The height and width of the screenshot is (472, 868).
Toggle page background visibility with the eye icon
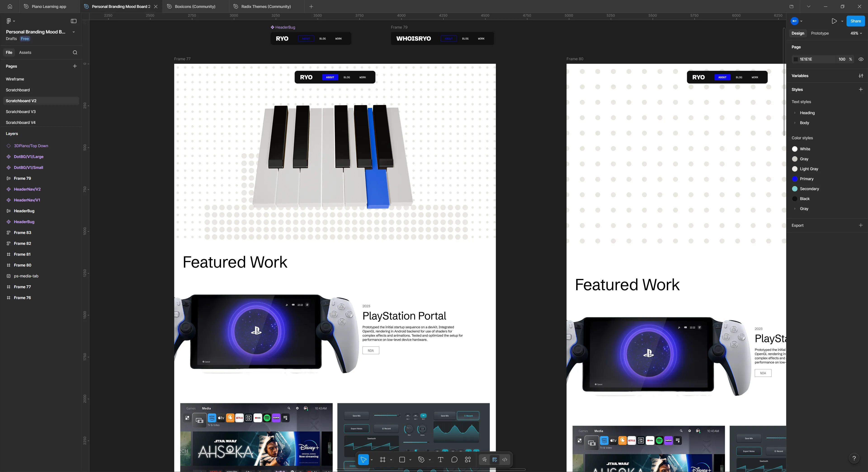coord(861,59)
